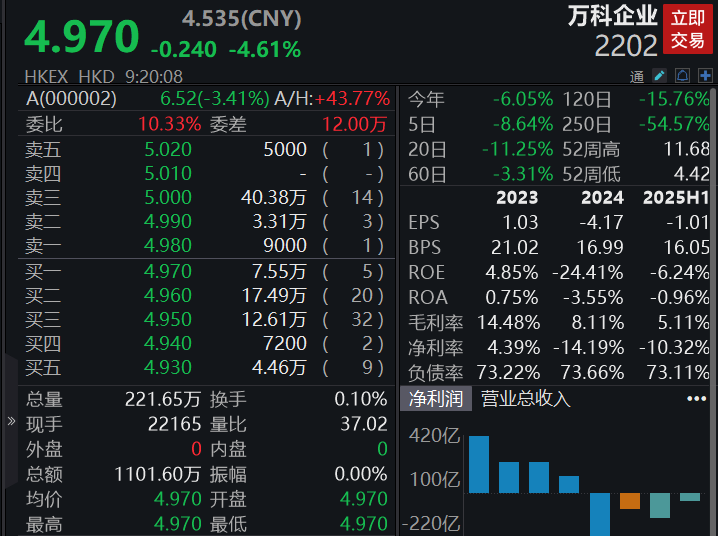Viewport: 718px width, 536px height.
Task: Click the 2024 financial year header
Action: (602, 197)
